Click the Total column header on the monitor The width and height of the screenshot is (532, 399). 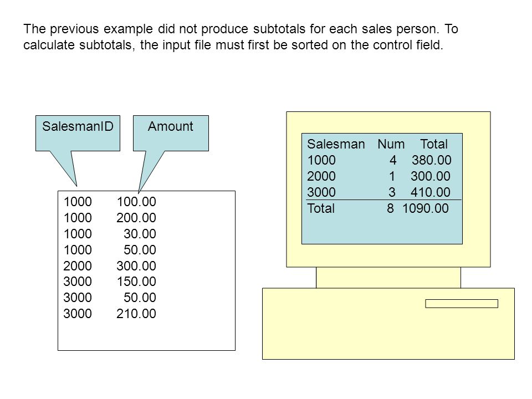(434, 144)
